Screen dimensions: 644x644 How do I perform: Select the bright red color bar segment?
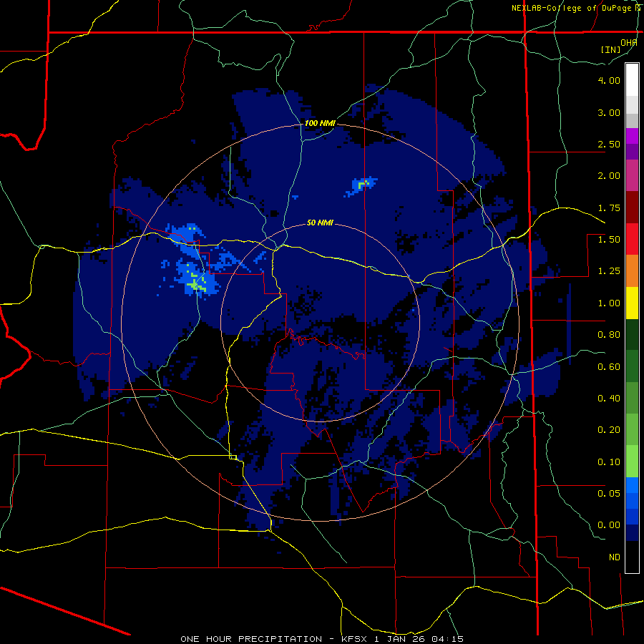(x=632, y=240)
